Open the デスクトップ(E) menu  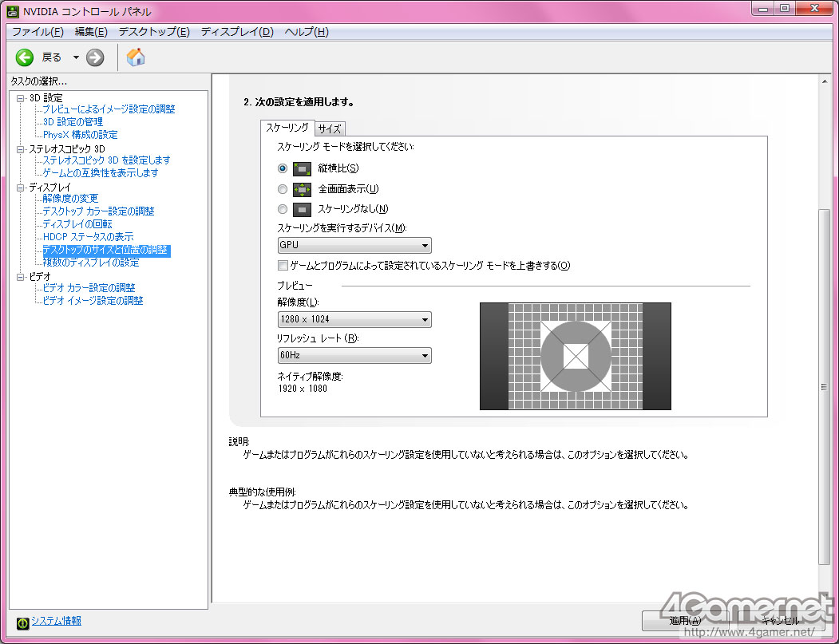pos(154,32)
